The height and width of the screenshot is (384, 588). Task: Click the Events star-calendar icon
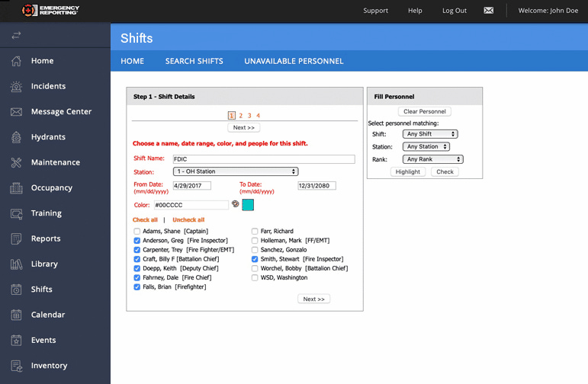[16, 340]
